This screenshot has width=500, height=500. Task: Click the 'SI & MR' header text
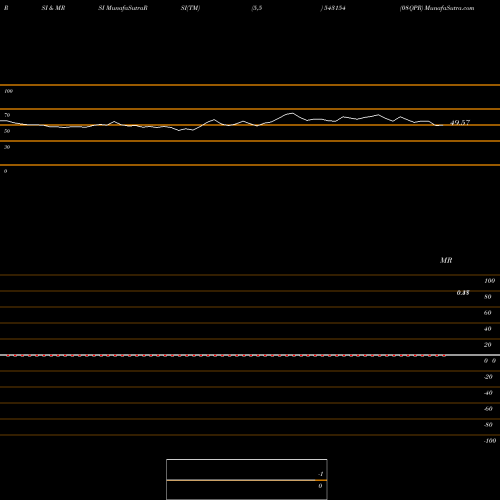click(53, 8)
